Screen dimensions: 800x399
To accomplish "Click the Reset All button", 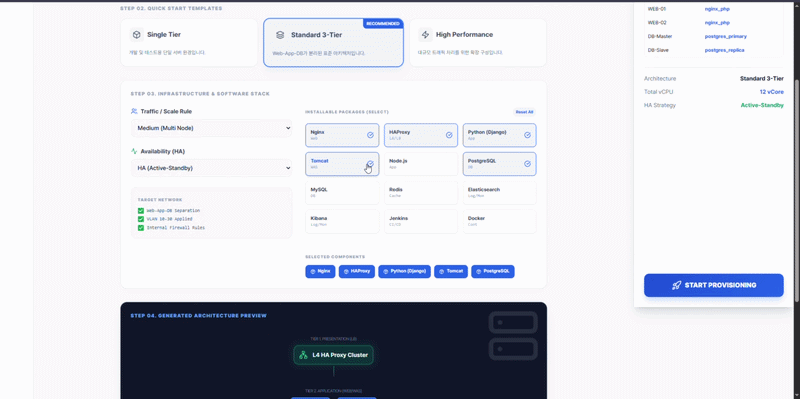I will pyautogui.click(x=524, y=112).
